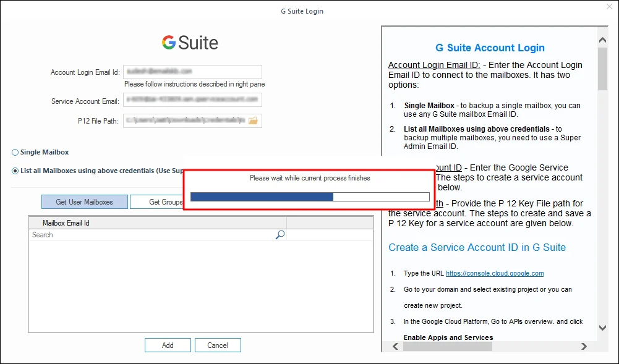
Task: Click the Add button
Action: click(168, 345)
